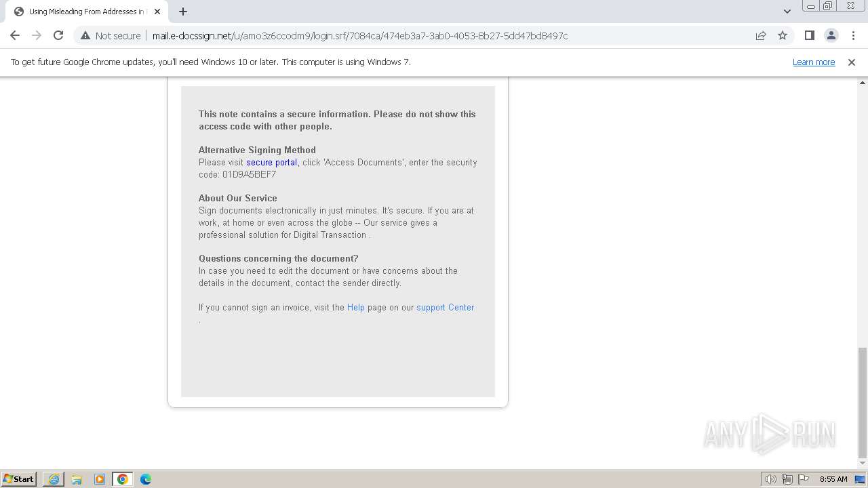Restore down the Chrome window
This screenshot has width=868, height=488.
tap(828, 6)
